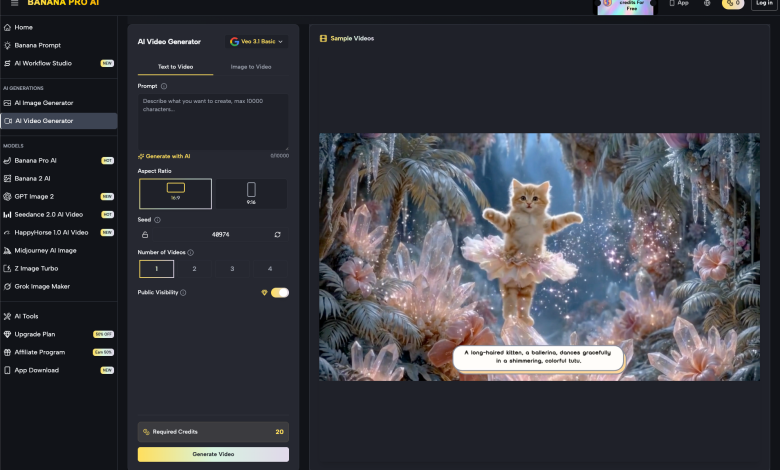The width and height of the screenshot is (780, 470).
Task: Select 16:9 aspect ratio
Action: [176, 193]
